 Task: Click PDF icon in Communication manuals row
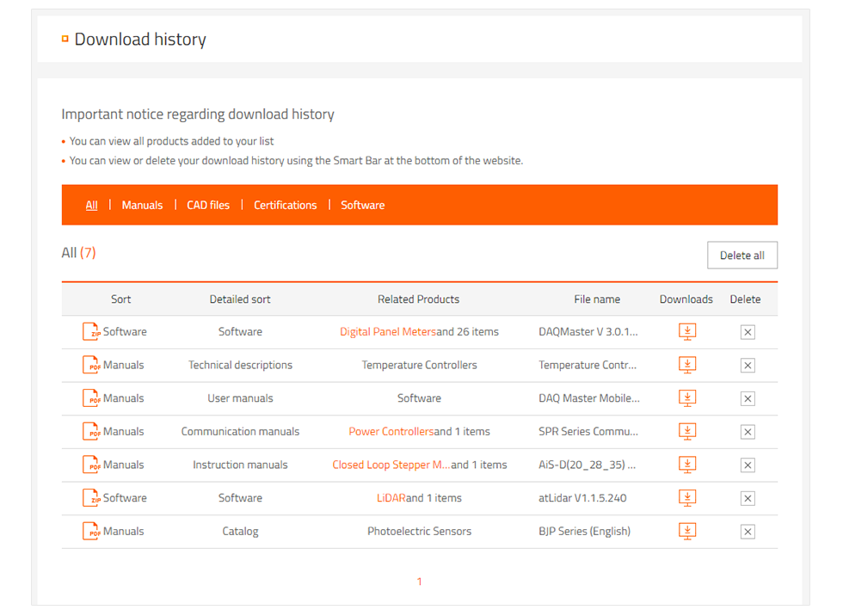pos(91,432)
